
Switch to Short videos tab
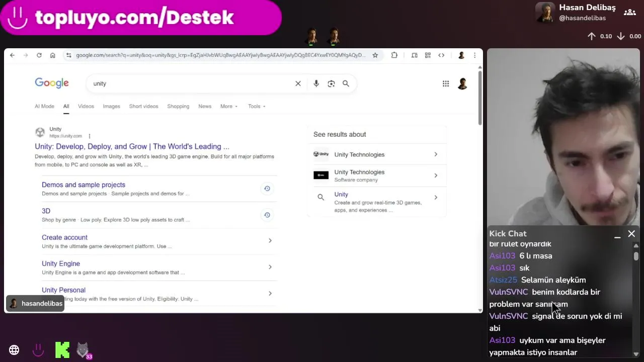pos(143,107)
